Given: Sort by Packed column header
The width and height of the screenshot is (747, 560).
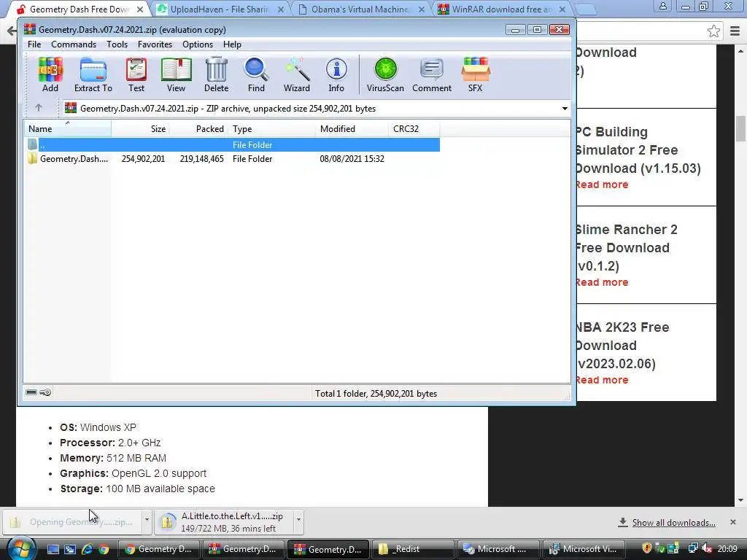Looking at the screenshot, I should (199, 129).
